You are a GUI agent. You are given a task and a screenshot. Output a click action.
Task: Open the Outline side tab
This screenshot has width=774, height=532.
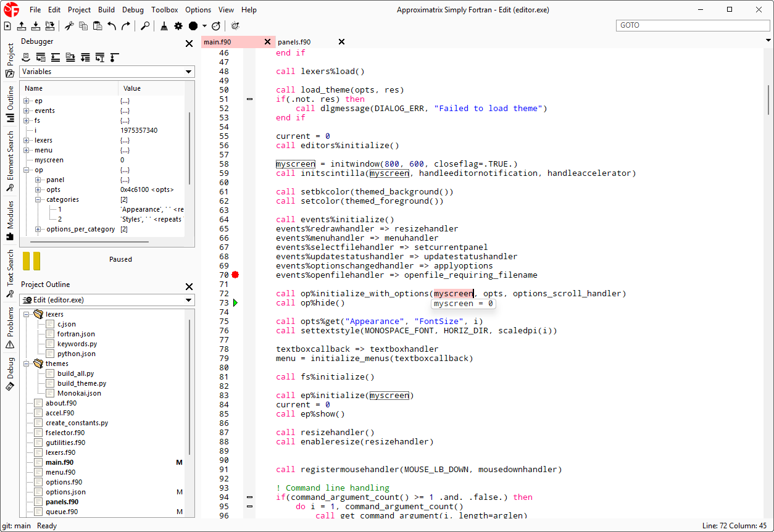pyautogui.click(x=10, y=104)
